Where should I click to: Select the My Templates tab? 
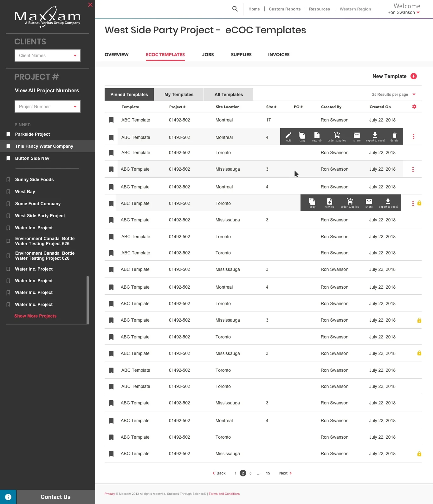(x=179, y=95)
